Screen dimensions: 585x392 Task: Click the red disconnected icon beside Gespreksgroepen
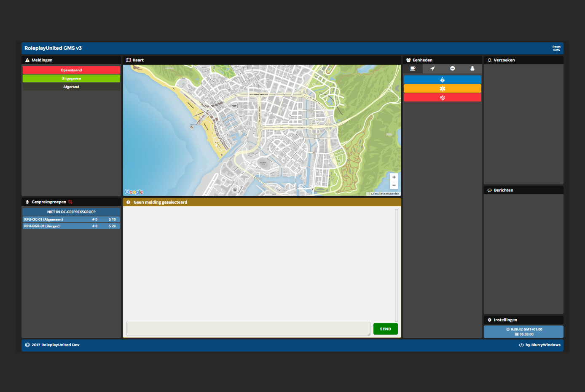tap(70, 202)
